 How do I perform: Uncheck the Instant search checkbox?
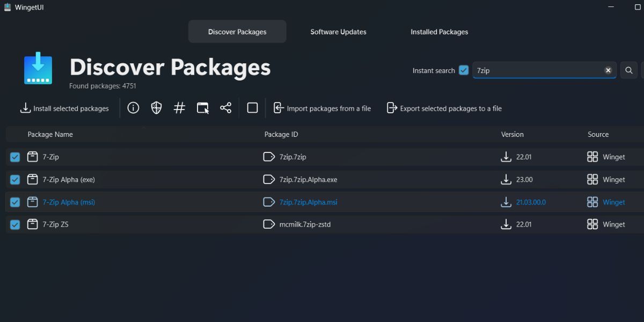pyautogui.click(x=464, y=70)
